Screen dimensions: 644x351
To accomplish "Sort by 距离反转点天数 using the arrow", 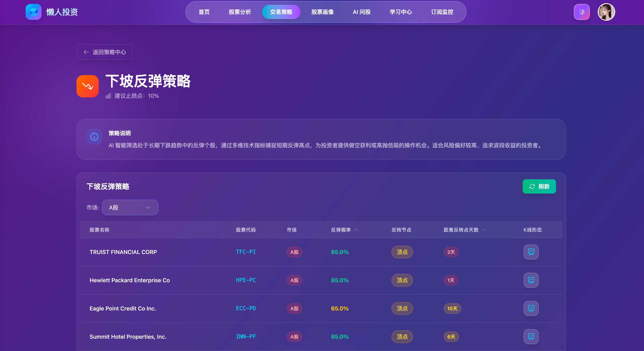I will pos(483,230).
